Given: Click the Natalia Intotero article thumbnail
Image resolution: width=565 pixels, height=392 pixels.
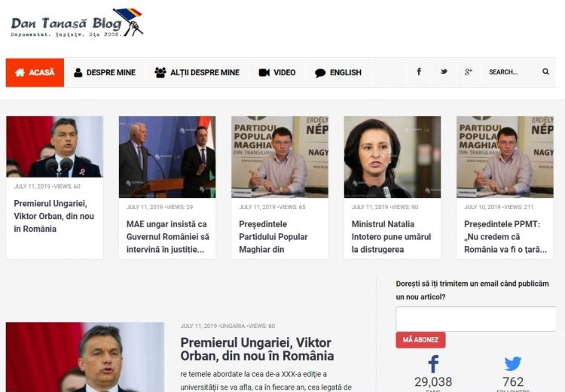Looking at the screenshot, I should (x=392, y=156).
